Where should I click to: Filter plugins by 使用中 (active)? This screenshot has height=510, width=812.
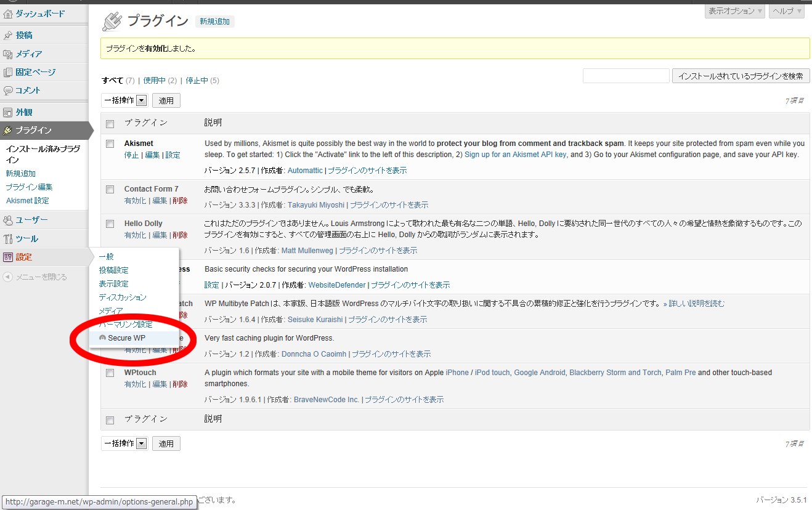155,81
